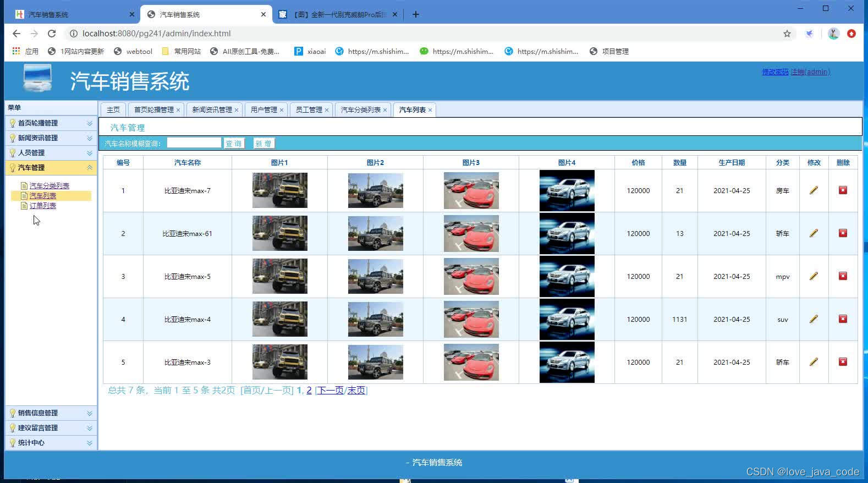Open 汽车分类列表 in the sidebar tree
This screenshot has width=868, height=483.
(50, 186)
